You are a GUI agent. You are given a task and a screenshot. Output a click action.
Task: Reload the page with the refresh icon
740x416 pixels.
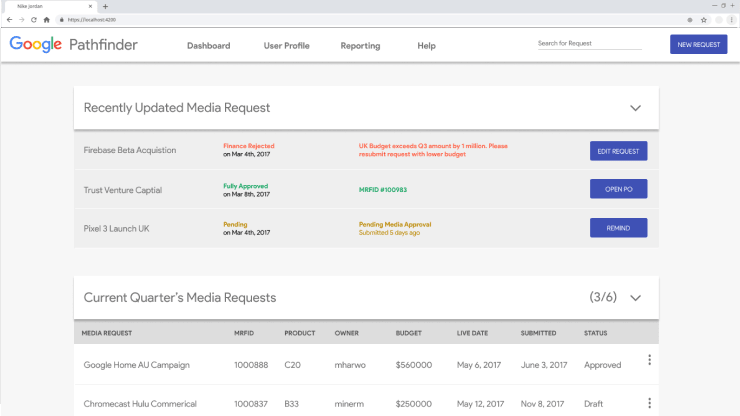[34, 20]
